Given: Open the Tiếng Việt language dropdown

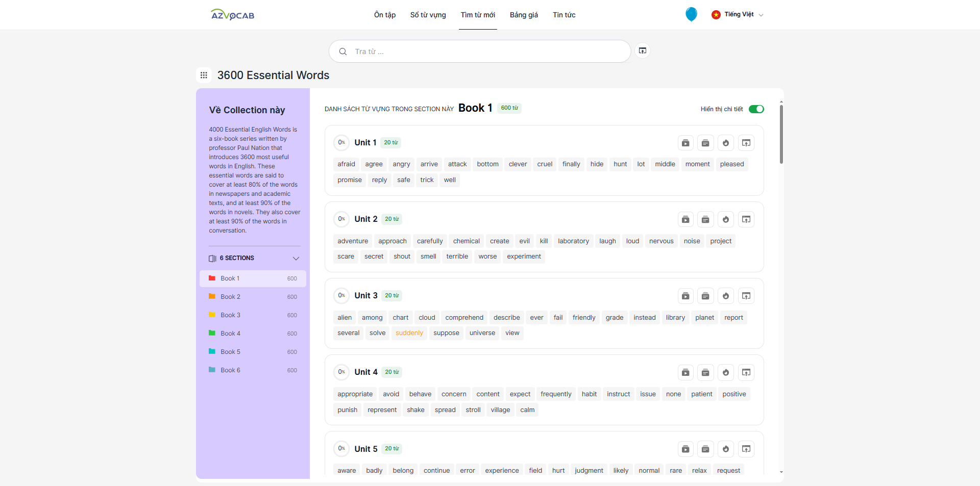Looking at the screenshot, I should tap(738, 15).
